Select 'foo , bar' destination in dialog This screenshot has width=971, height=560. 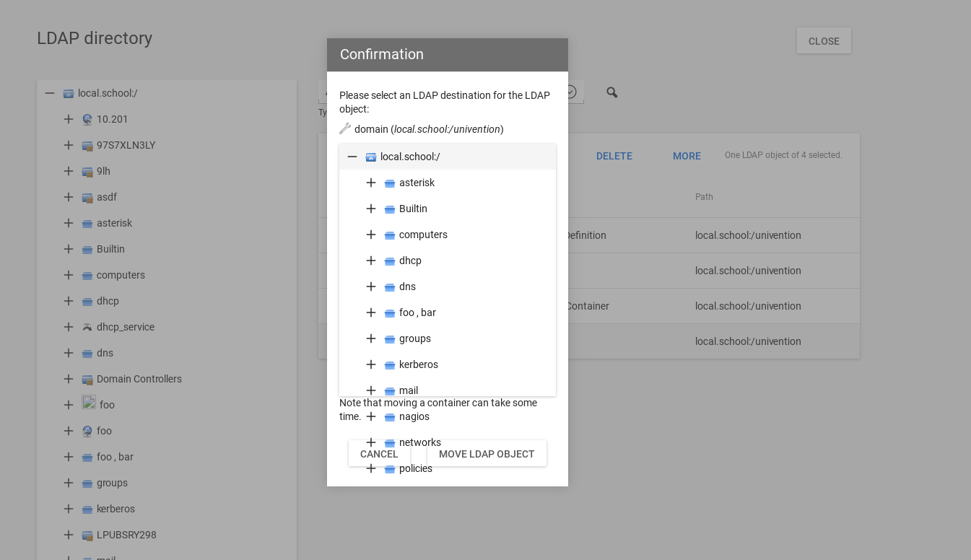point(417,312)
